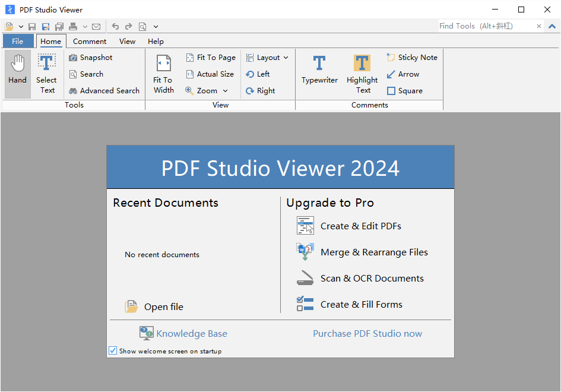Add a Sticky Note comment
The width and height of the screenshot is (561, 392).
pyautogui.click(x=412, y=58)
